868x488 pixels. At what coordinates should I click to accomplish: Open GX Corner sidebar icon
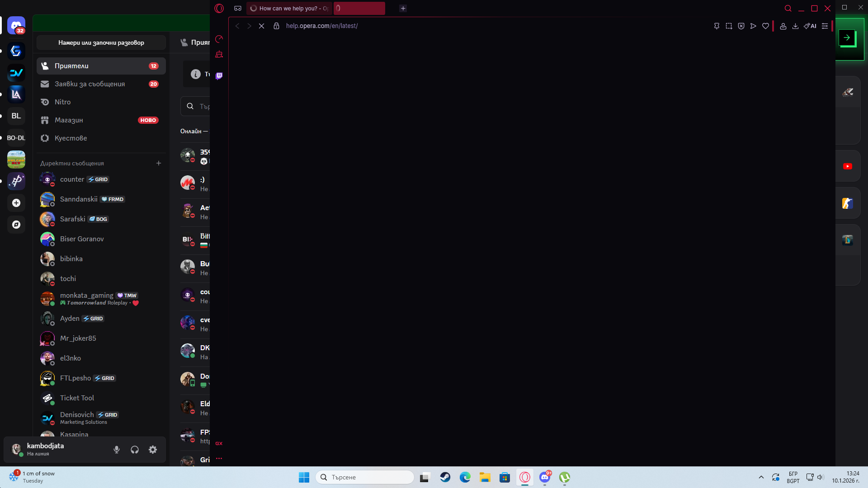point(219,443)
